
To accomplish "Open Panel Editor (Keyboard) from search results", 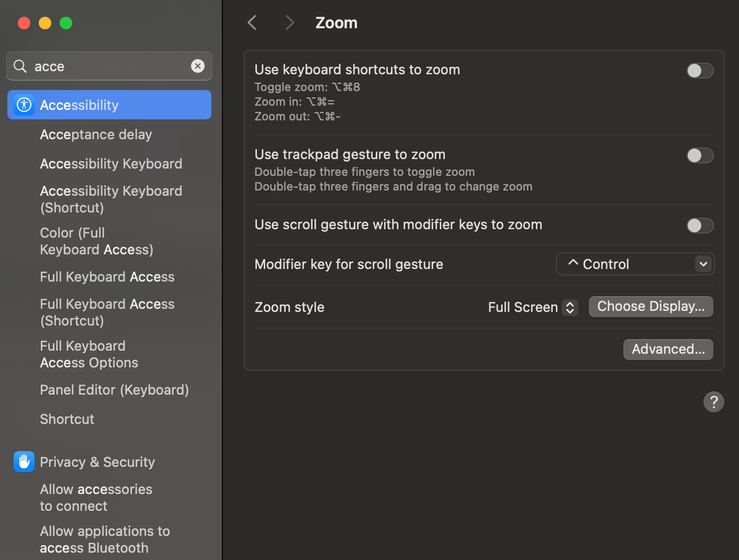I will point(114,389).
